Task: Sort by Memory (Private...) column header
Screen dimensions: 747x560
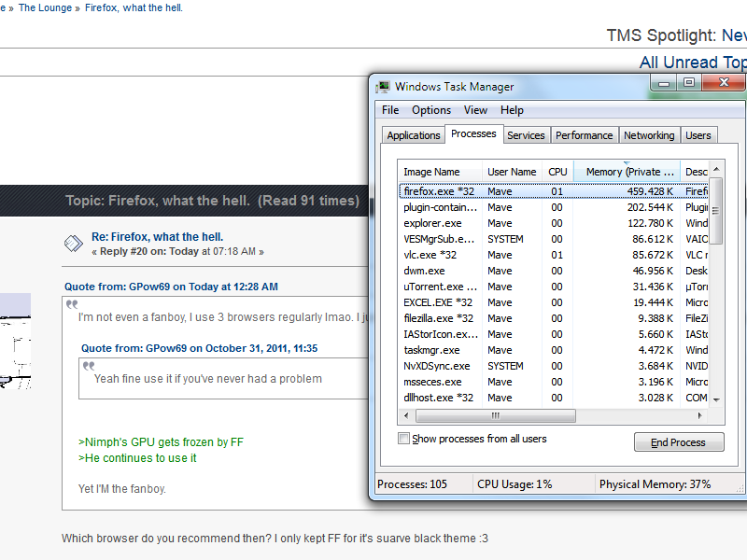Action: (627, 172)
